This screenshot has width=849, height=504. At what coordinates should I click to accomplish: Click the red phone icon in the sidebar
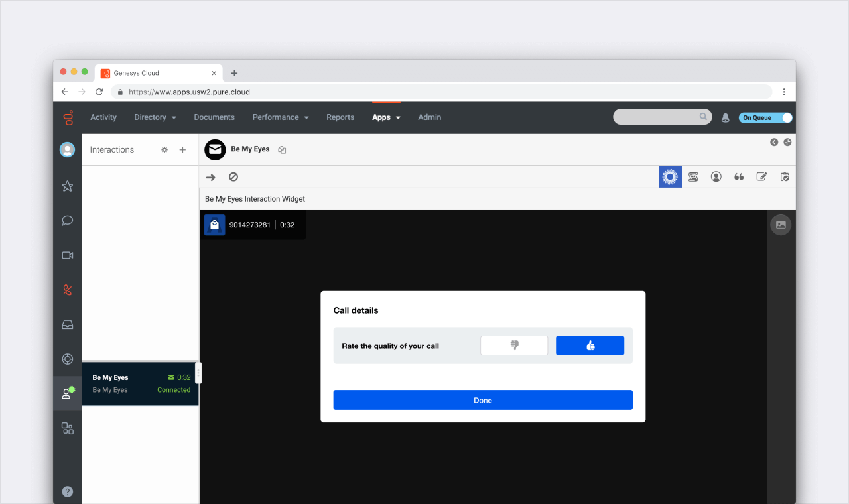(x=68, y=290)
